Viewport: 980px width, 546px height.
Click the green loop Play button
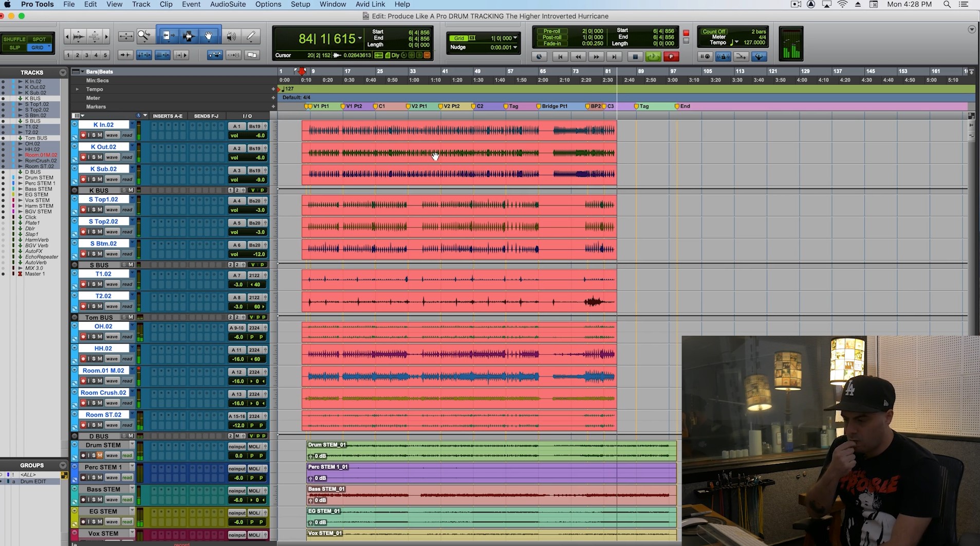click(x=653, y=57)
